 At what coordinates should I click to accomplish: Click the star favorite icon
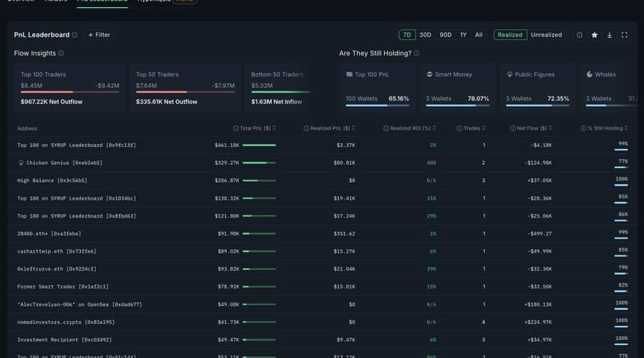click(595, 35)
